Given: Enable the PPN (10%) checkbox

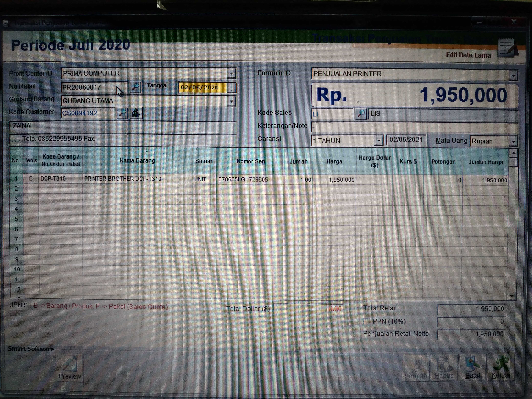Looking at the screenshot, I should pyautogui.click(x=366, y=321).
